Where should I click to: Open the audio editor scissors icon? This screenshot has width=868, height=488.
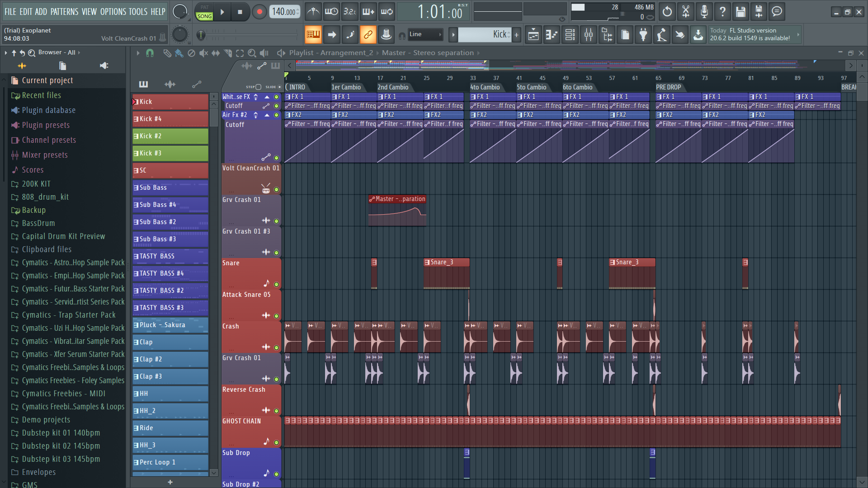tap(686, 12)
